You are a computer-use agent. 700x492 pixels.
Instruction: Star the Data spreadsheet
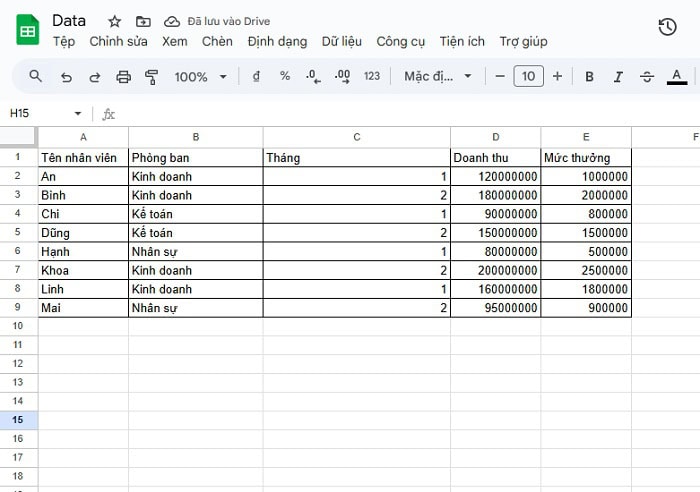click(114, 21)
